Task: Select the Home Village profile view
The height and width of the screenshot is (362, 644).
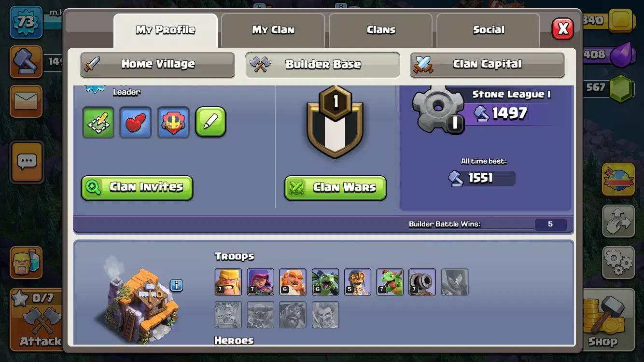Action: [157, 64]
